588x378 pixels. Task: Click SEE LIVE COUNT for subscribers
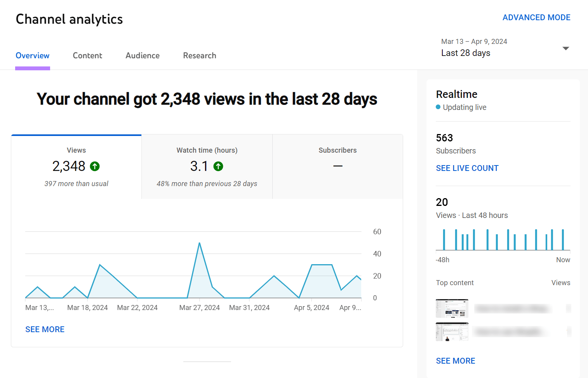(467, 168)
